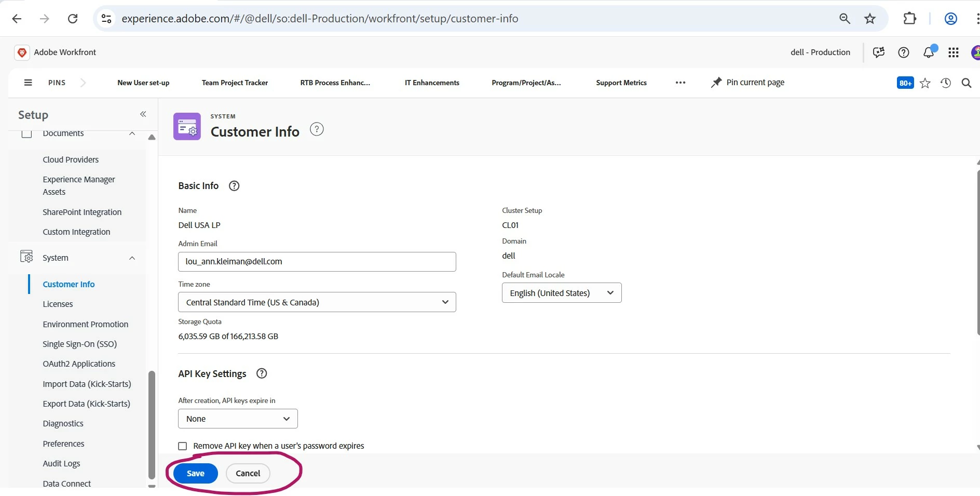This screenshot has height=496, width=980.
Task: Open Preferences page
Action: (63, 444)
